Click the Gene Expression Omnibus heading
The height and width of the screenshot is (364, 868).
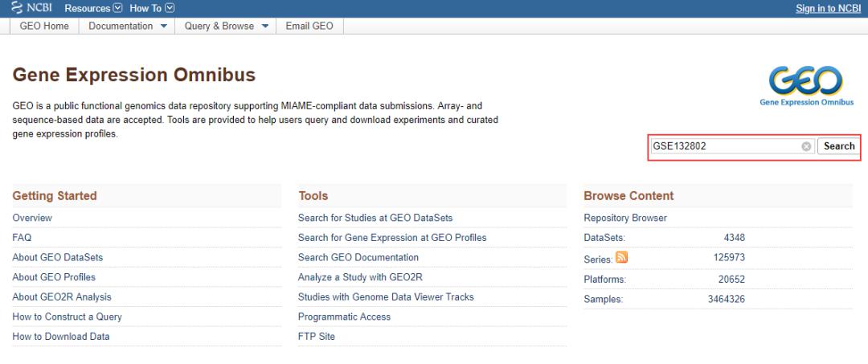(x=134, y=75)
